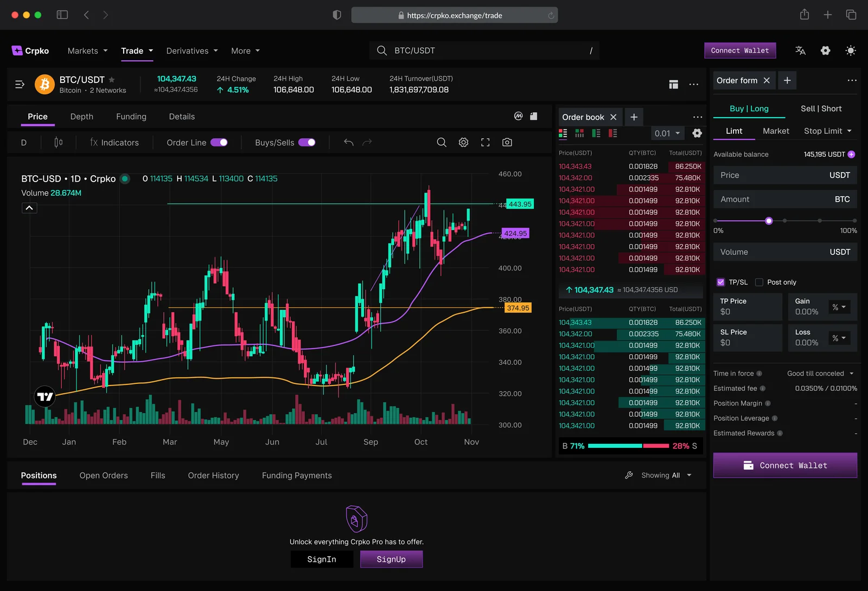Open order book settings gear

[x=697, y=133]
